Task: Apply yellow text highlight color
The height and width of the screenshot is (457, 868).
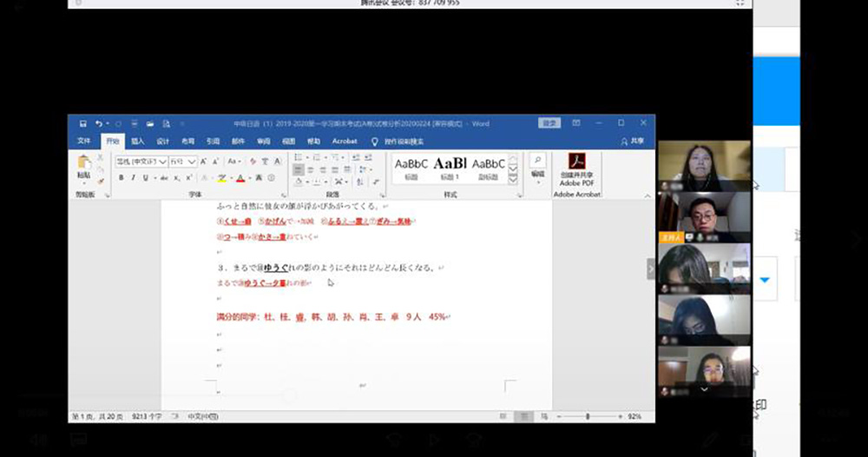Action: (x=222, y=178)
